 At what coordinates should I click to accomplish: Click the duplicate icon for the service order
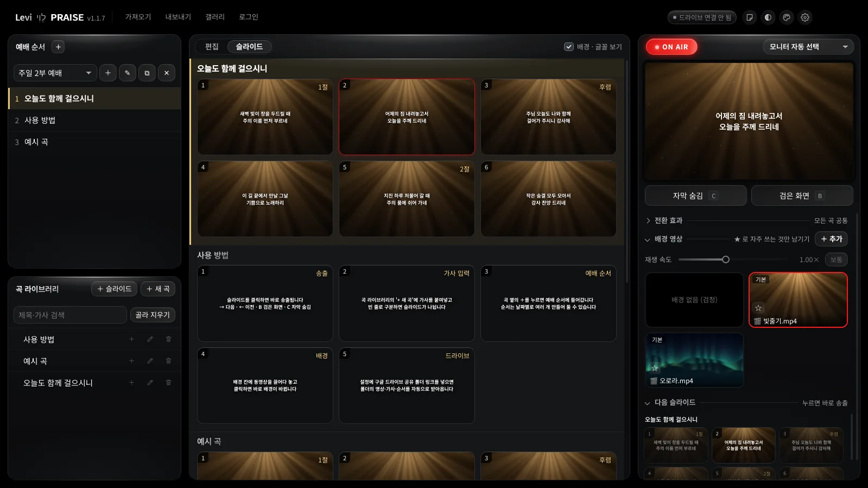[x=147, y=73]
